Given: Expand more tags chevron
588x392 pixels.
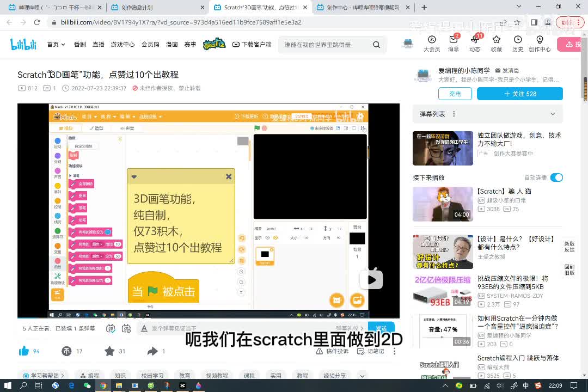Looking at the screenshot, I should [362, 376].
